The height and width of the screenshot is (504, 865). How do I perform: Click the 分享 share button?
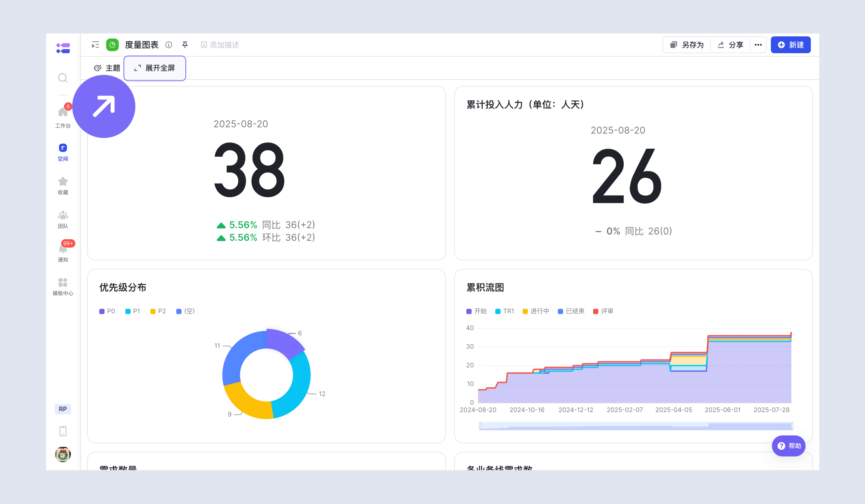(730, 45)
